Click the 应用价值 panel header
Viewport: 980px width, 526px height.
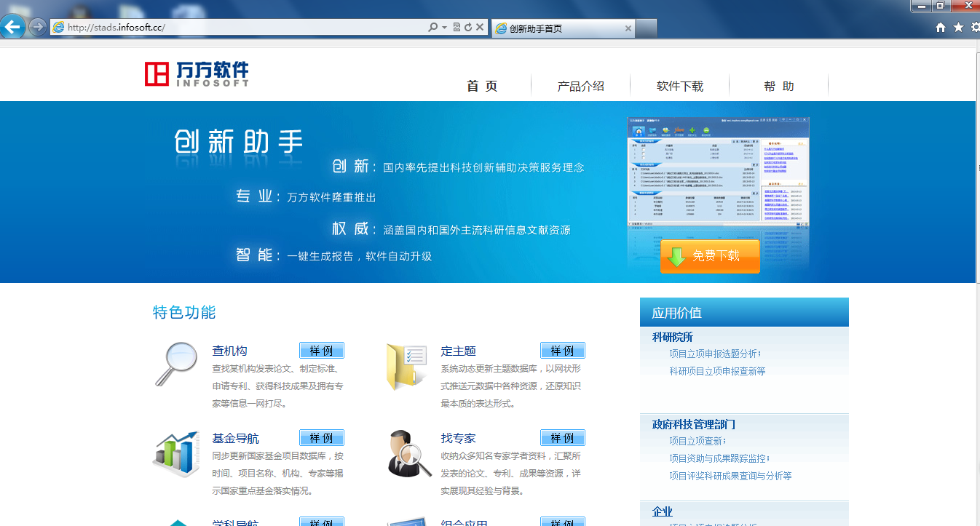click(744, 313)
